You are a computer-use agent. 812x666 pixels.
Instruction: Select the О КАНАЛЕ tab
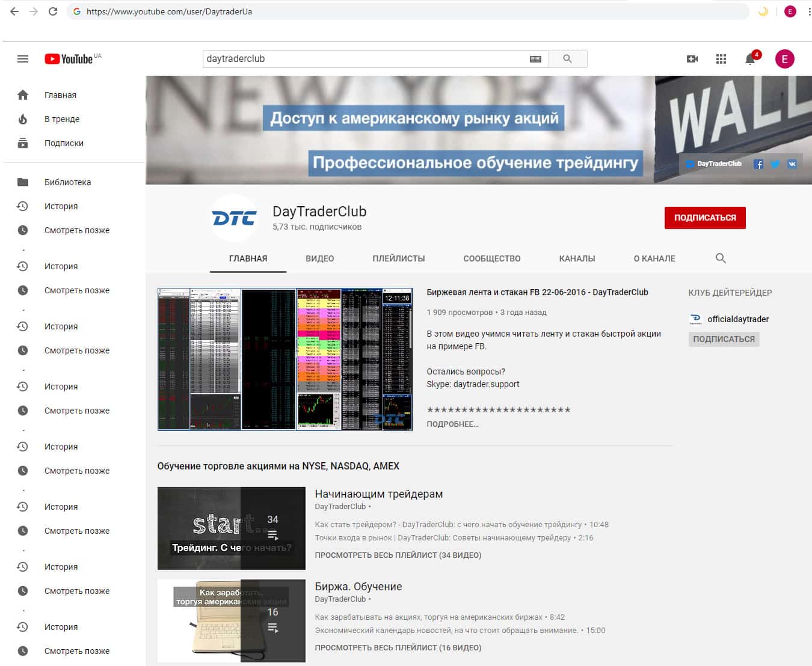654,258
